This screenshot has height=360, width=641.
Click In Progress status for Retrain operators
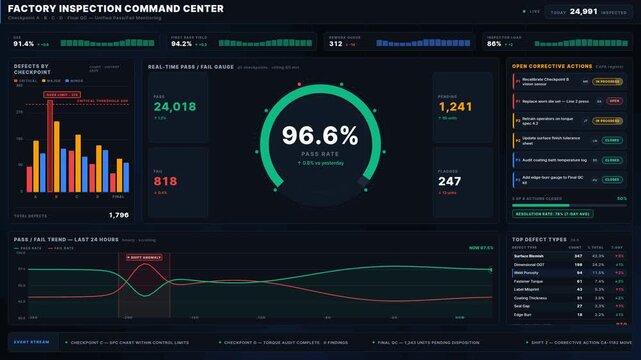[x=607, y=121]
